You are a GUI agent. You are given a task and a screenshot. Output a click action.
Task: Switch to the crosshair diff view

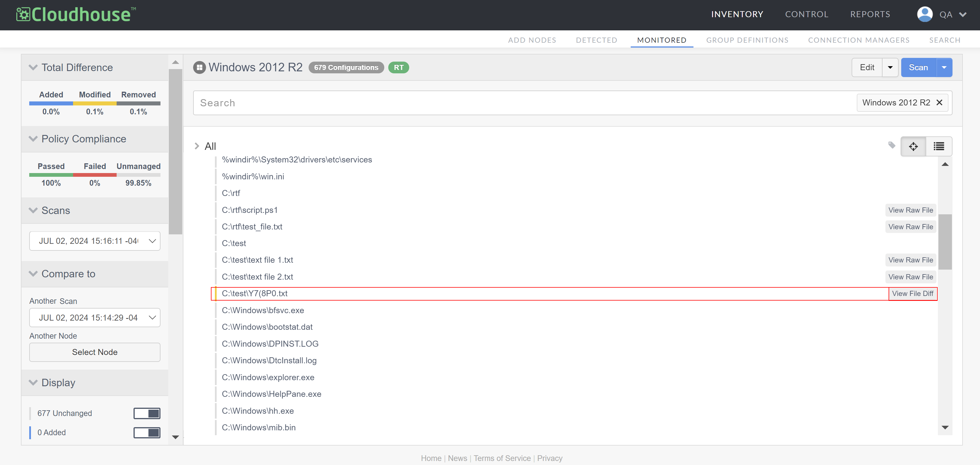point(913,146)
